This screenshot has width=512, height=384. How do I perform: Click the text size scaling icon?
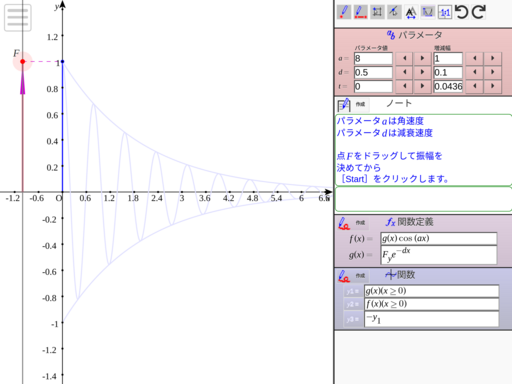[411, 12]
